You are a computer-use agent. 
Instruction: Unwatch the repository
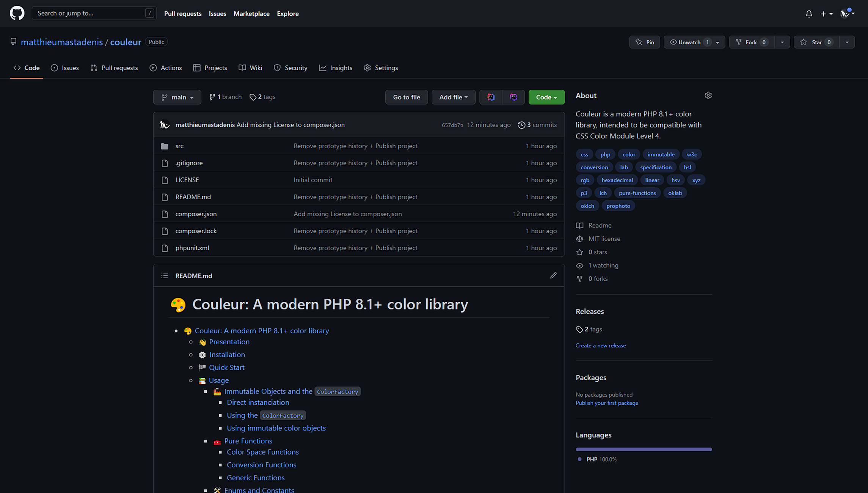[x=690, y=42]
